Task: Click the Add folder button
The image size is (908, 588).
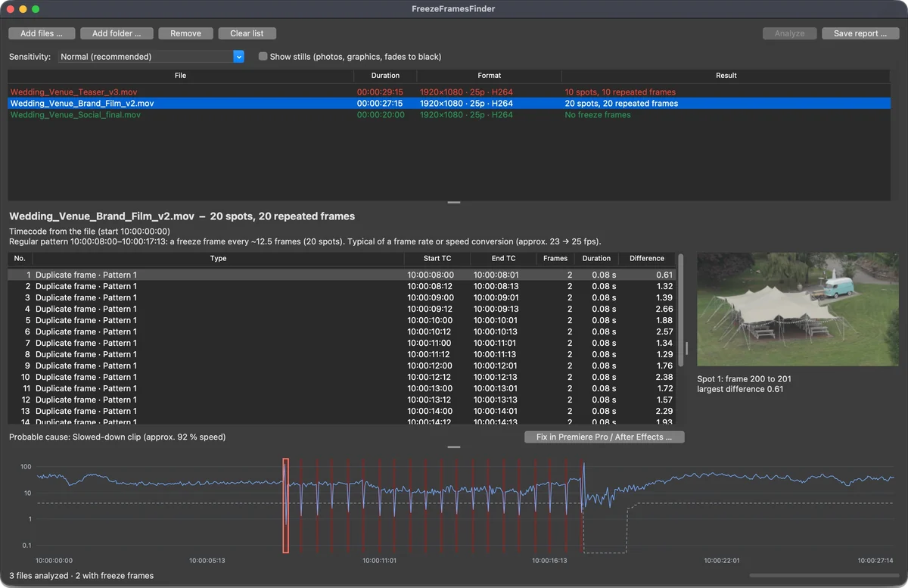Action: (117, 33)
